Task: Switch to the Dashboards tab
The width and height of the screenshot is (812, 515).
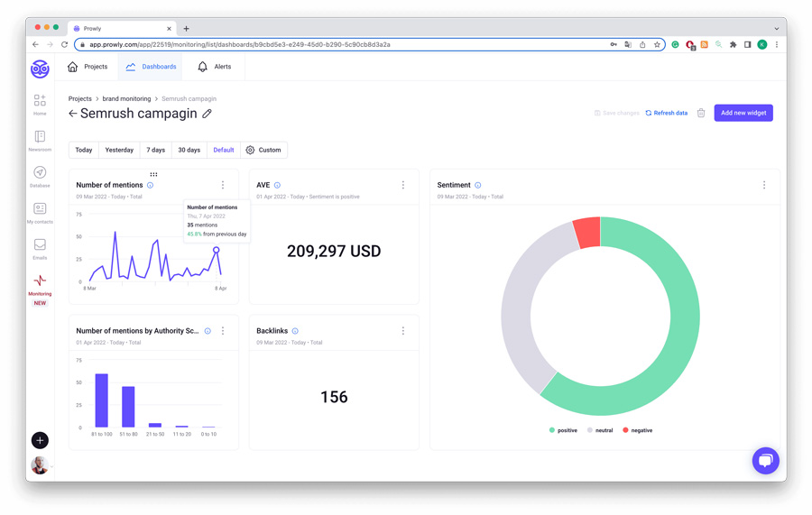Action: 151,67
